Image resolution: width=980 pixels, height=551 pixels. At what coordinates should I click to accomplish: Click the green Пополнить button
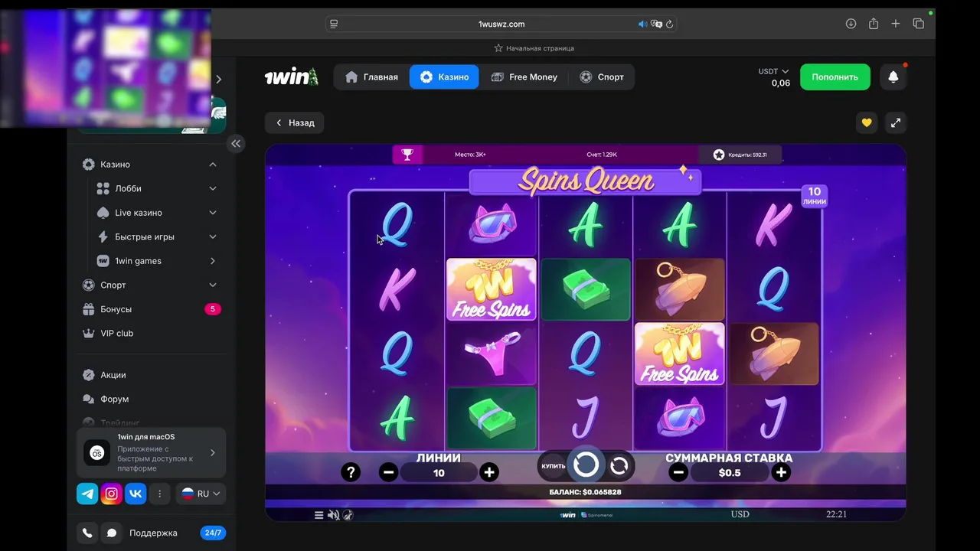[835, 77]
